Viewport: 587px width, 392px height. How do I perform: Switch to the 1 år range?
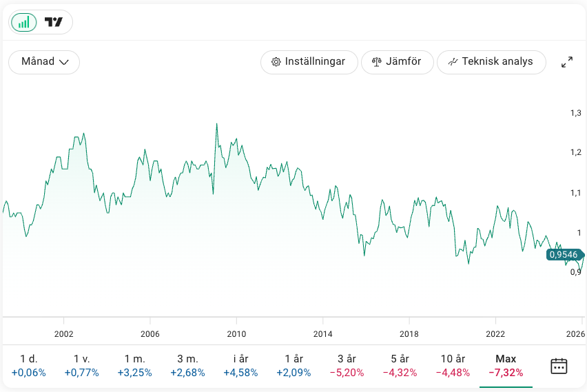294,366
